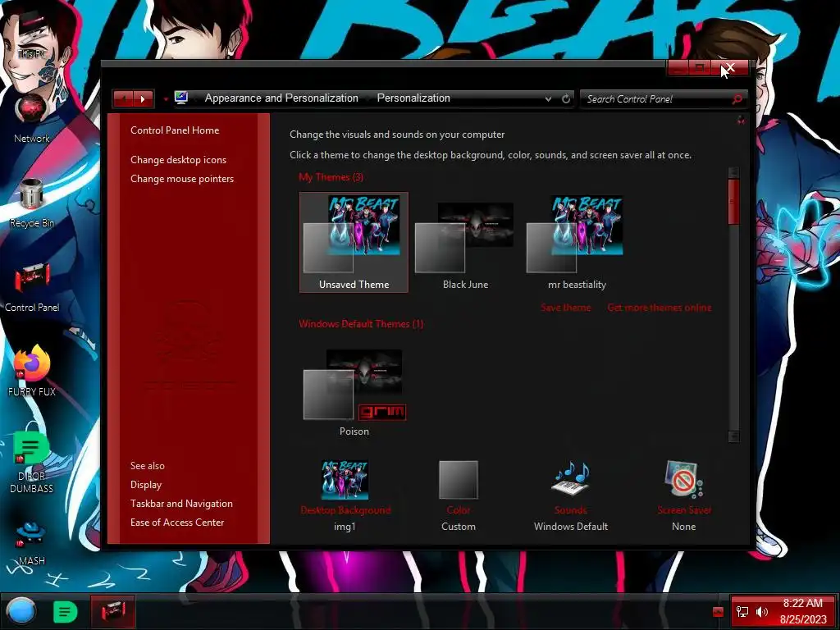The height and width of the screenshot is (630, 840).
Task: Open Sounds settings icon
Action: 571,478
